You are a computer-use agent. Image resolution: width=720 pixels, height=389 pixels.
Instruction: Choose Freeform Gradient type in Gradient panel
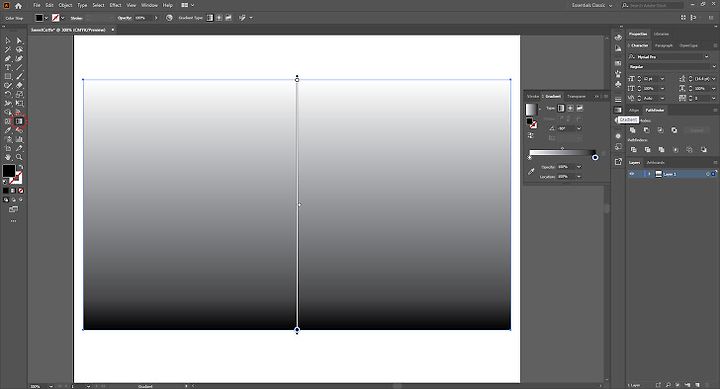(x=580, y=108)
